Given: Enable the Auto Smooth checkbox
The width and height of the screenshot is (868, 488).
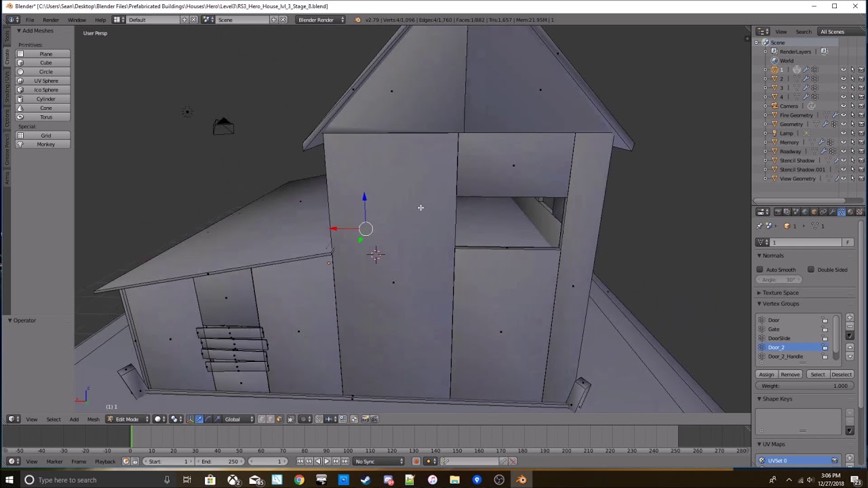Looking at the screenshot, I should (x=760, y=270).
